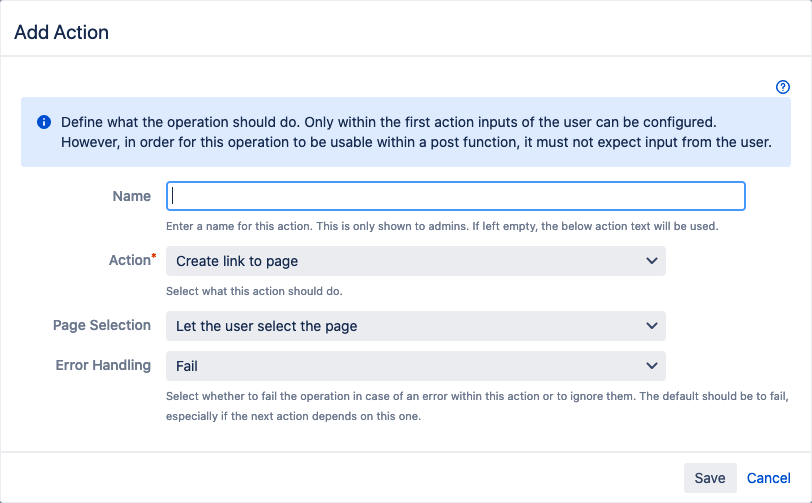Click the blue info banner text

[415, 132]
